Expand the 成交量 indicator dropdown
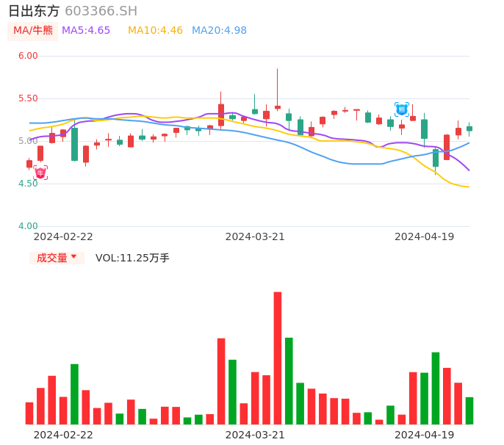This screenshot has width=504, height=445. (57, 258)
